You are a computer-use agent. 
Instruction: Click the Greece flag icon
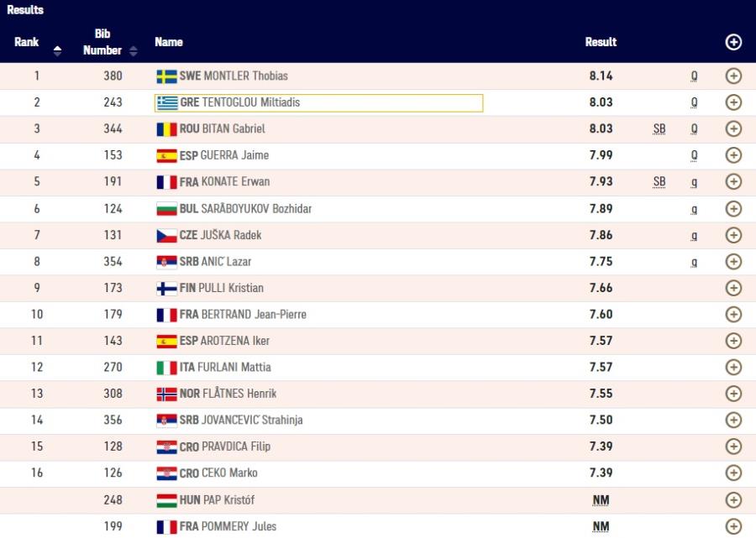(167, 103)
